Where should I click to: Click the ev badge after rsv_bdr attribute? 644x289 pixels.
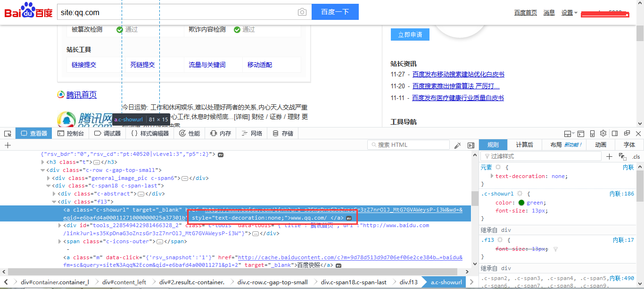[x=220, y=154]
